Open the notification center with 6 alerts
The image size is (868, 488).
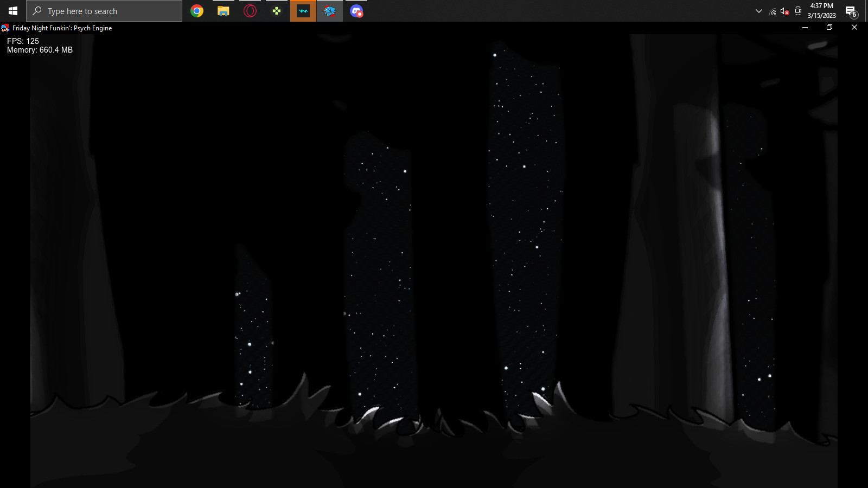pyautogui.click(x=851, y=11)
